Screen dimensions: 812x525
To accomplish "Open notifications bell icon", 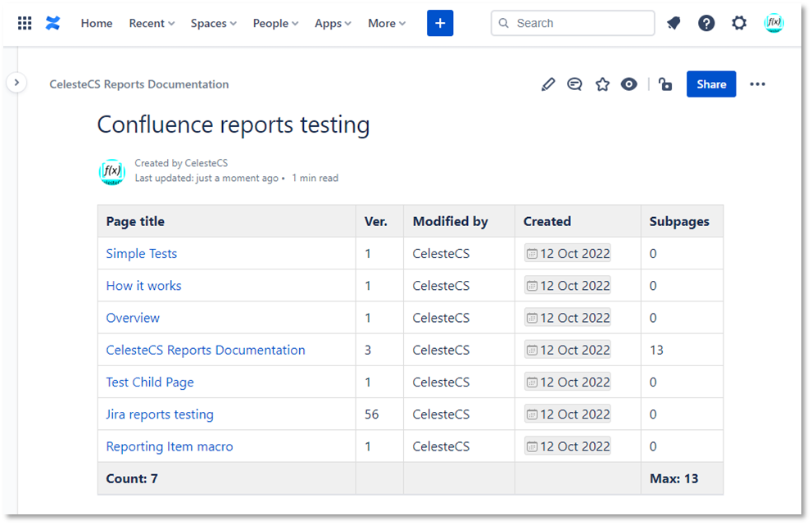I will 674,23.
